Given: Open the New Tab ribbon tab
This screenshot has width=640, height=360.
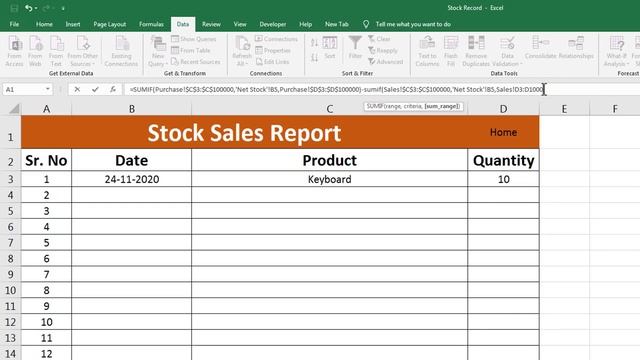Looking at the screenshot, I should pyautogui.click(x=337, y=24).
